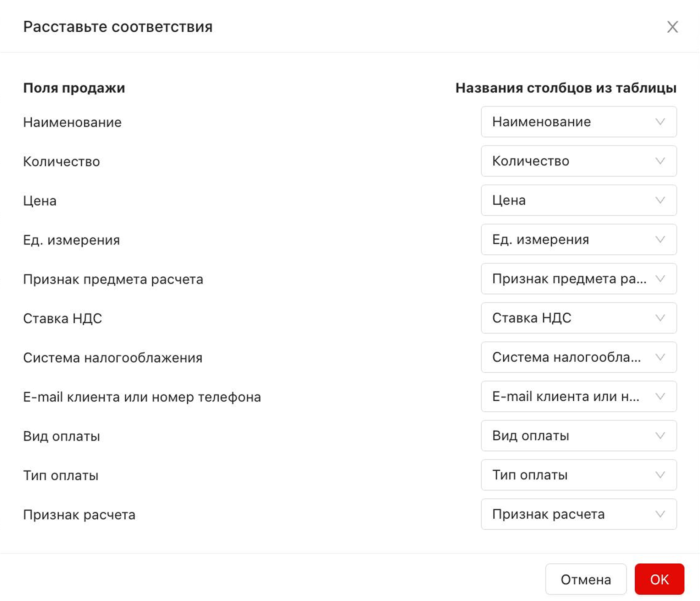Click the chevron arrow in Ставка НДС dropdown

tap(660, 318)
